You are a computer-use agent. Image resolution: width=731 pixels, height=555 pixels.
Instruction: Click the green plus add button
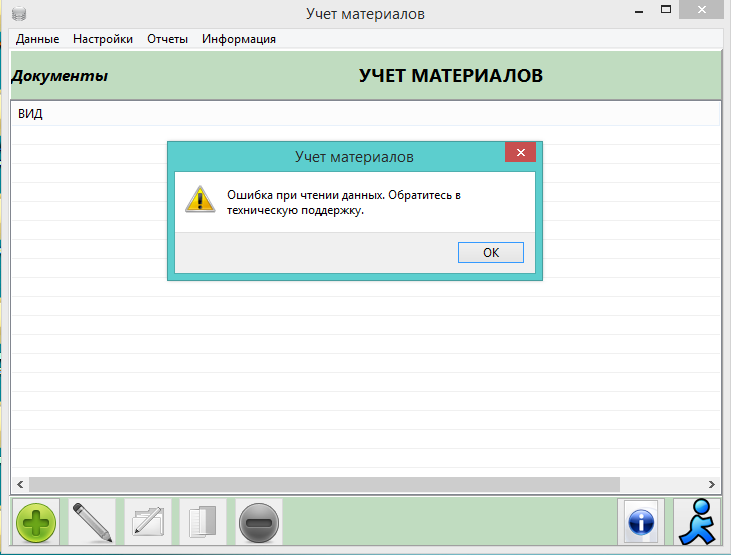pyautogui.click(x=35, y=522)
